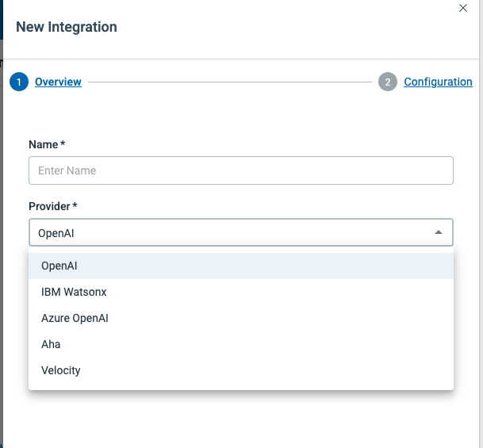Image resolution: width=483 pixels, height=448 pixels.
Task: Open the Overview step link
Action: click(x=58, y=82)
